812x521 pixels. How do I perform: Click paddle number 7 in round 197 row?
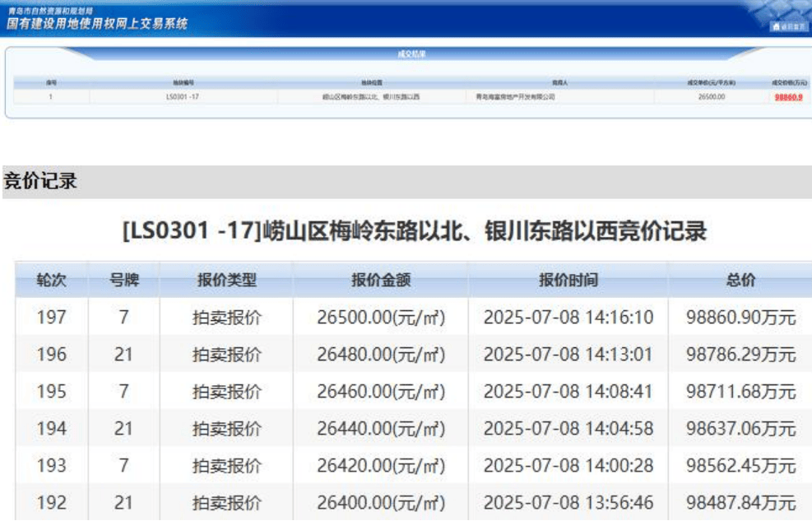coord(123,317)
